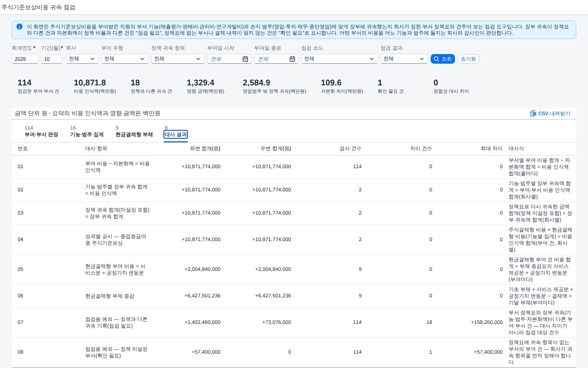Screen dimensions: 588x368
Task: Open the 현금결제형 부채 tab
Action: tap(134, 134)
